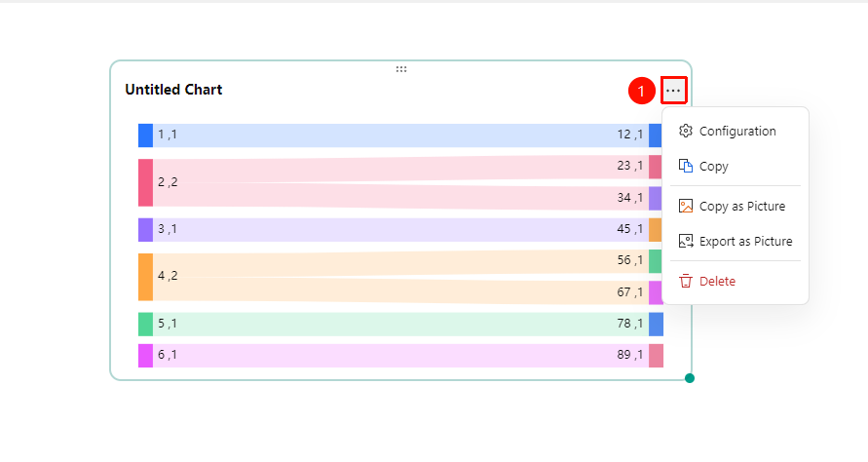
Task: Click the Export as Picture icon
Action: (685, 241)
